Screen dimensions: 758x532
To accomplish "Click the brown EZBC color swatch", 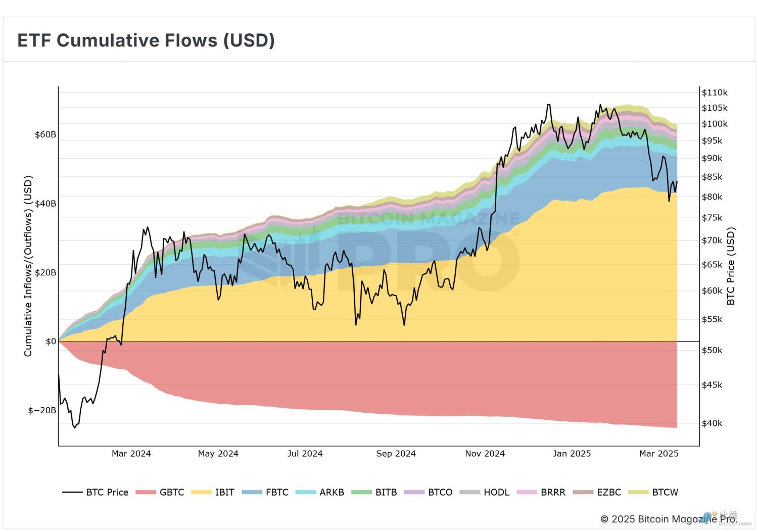I will pos(583,492).
